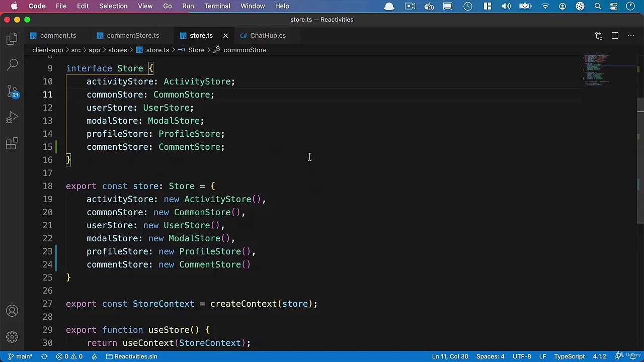This screenshot has width=644, height=362.
Task: Open the editor More Actions ellipsis
Action: [x=630, y=36]
